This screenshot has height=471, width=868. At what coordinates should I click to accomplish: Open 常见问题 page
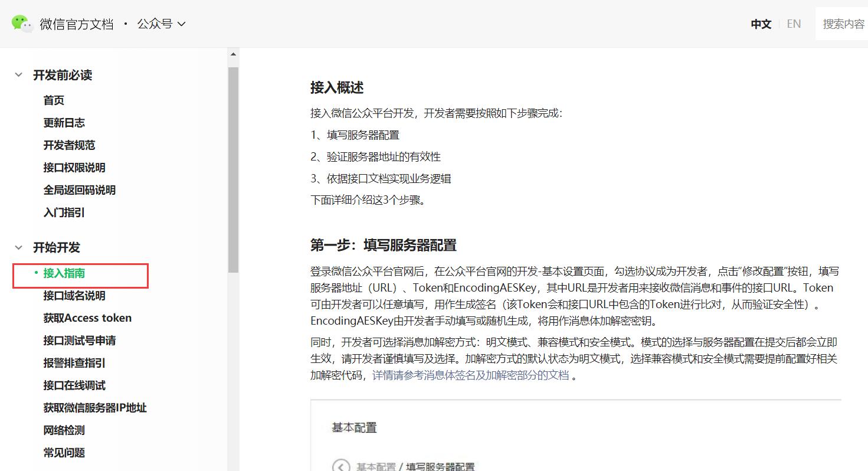coord(64,453)
